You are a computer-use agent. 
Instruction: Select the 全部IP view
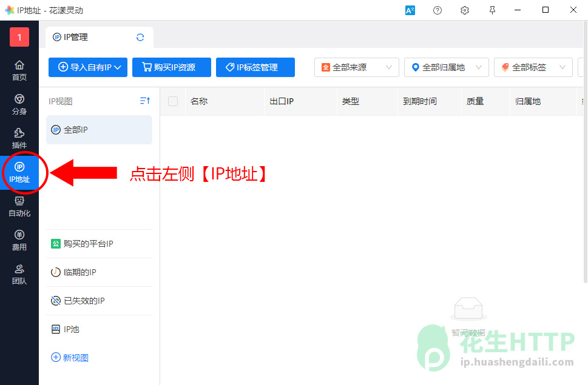[99, 130]
